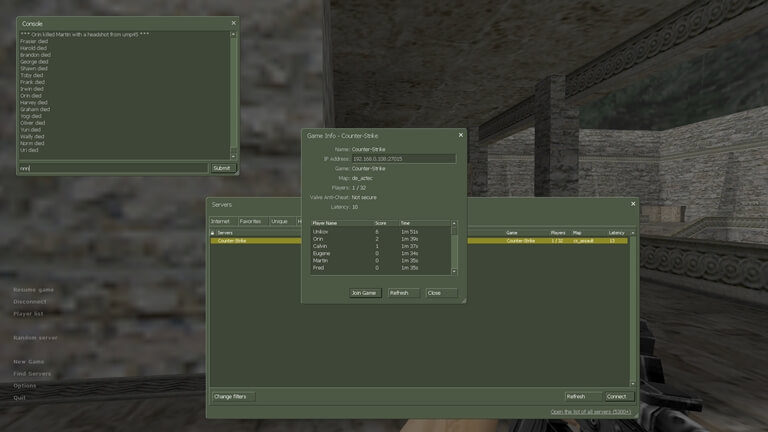Click the 'de_aztec' map value in Game Info
Image resolution: width=768 pixels, height=432 pixels.
[x=362, y=178]
